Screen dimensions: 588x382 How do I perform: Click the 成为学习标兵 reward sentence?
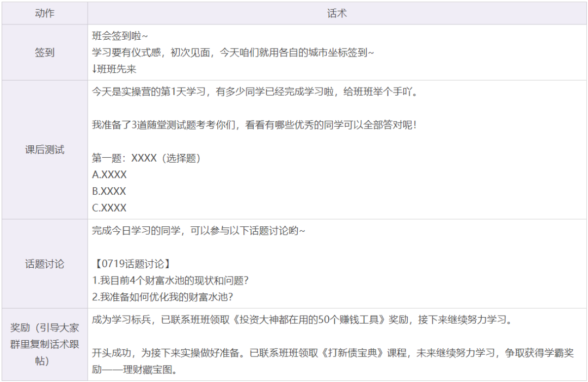tap(303, 320)
